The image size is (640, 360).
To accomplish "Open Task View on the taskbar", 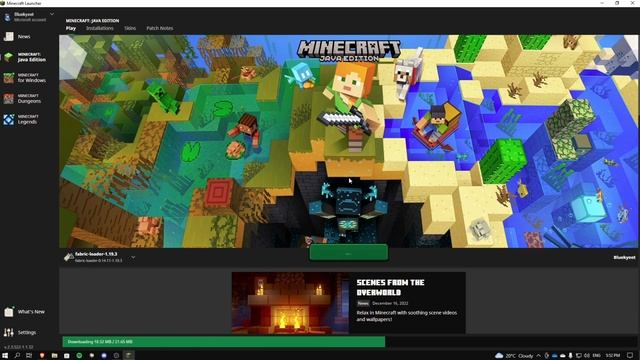I will (x=29, y=356).
